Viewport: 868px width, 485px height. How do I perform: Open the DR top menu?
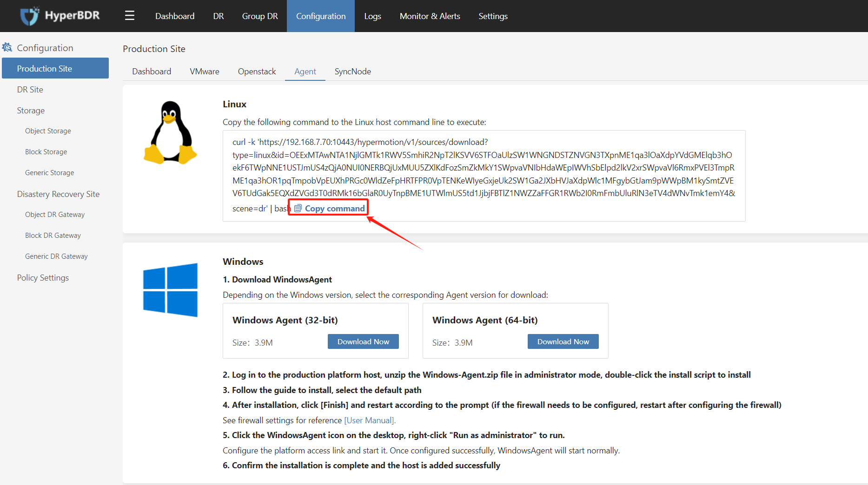click(x=219, y=16)
